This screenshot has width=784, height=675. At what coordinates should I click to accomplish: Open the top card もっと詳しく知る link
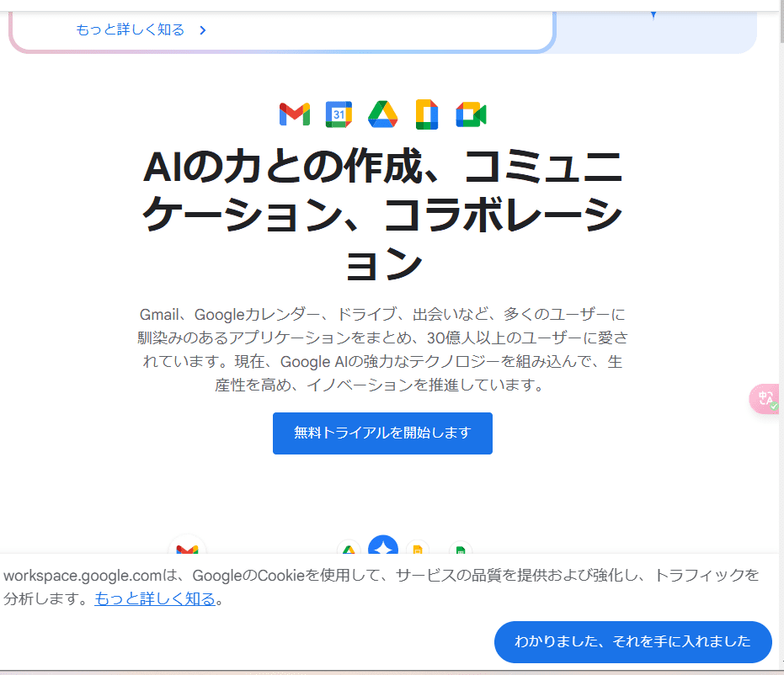130,30
